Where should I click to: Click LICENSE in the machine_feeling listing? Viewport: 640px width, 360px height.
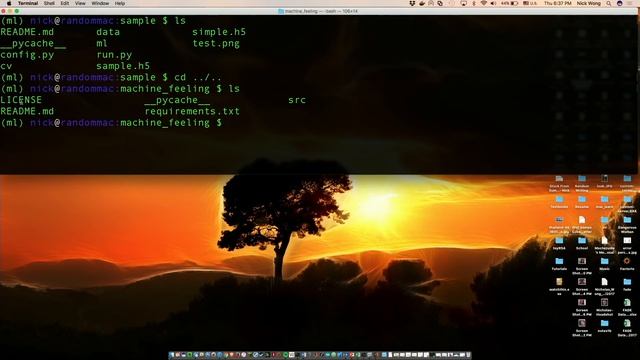pos(21,100)
